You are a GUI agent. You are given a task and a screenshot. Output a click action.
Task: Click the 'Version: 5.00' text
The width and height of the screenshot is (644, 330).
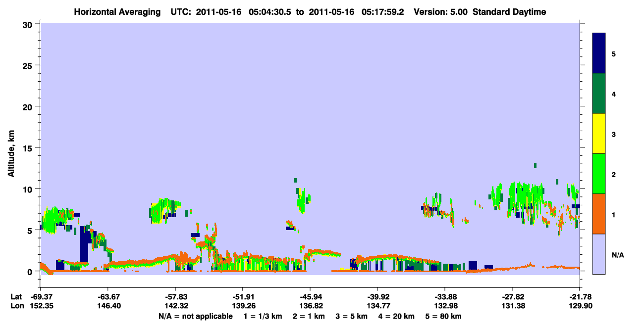click(441, 12)
